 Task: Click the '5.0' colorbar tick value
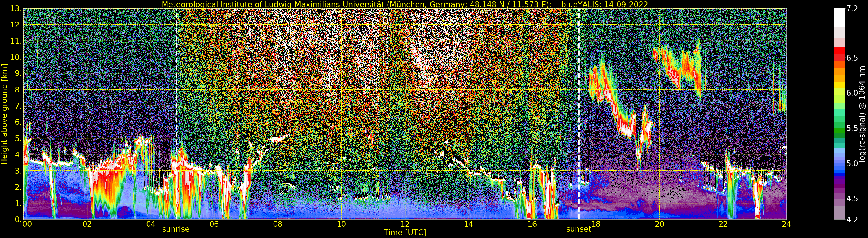tap(852, 163)
